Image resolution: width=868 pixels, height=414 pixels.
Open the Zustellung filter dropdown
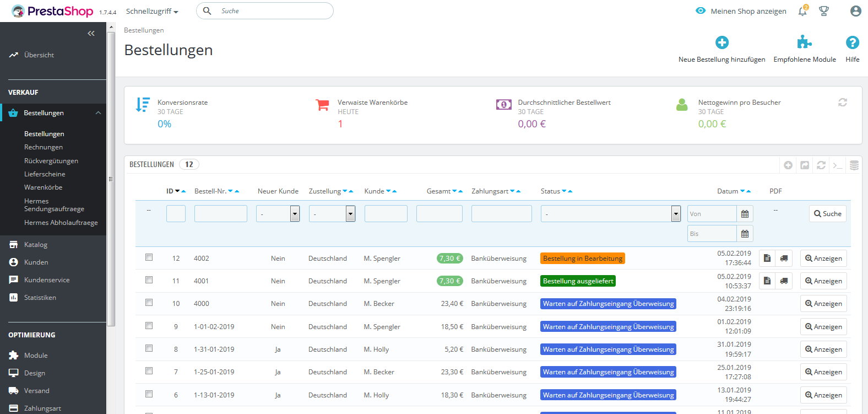(332, 214)
